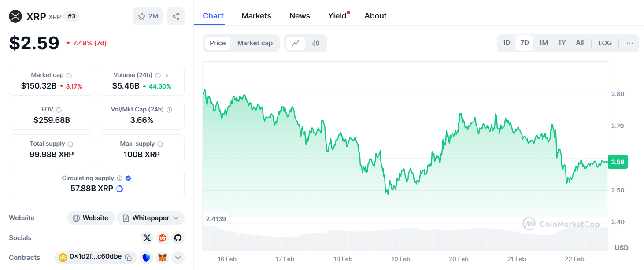Click the star watchlist icon

pos(142,16)
